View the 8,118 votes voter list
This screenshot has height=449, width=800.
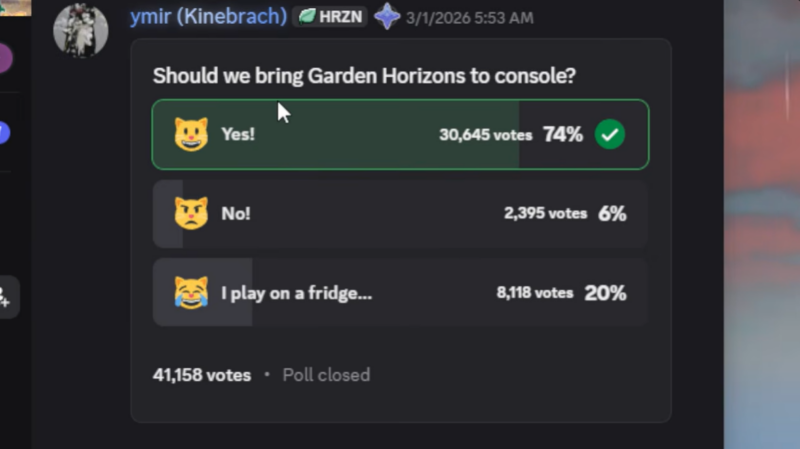[535, 293]
